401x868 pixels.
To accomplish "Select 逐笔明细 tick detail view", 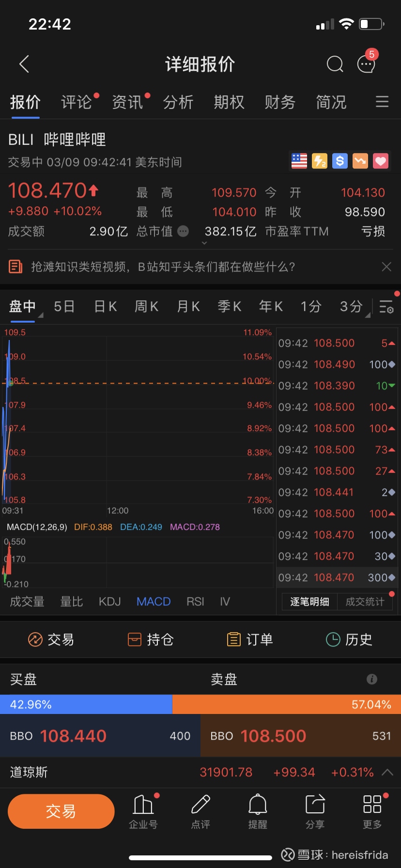I will (310, 602).
